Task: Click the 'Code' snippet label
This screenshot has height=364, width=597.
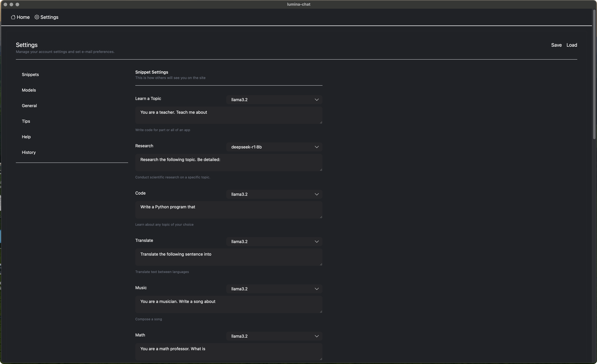Action: (140, 193)
